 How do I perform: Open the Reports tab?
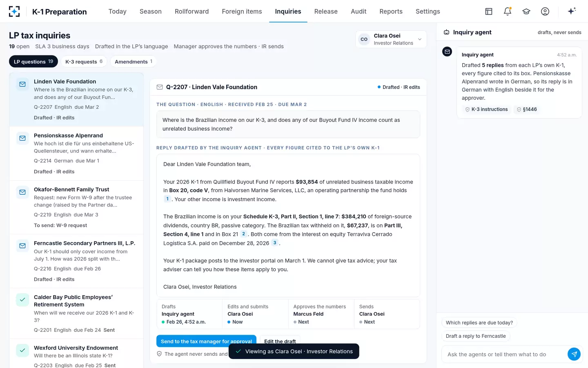[391, 11]
